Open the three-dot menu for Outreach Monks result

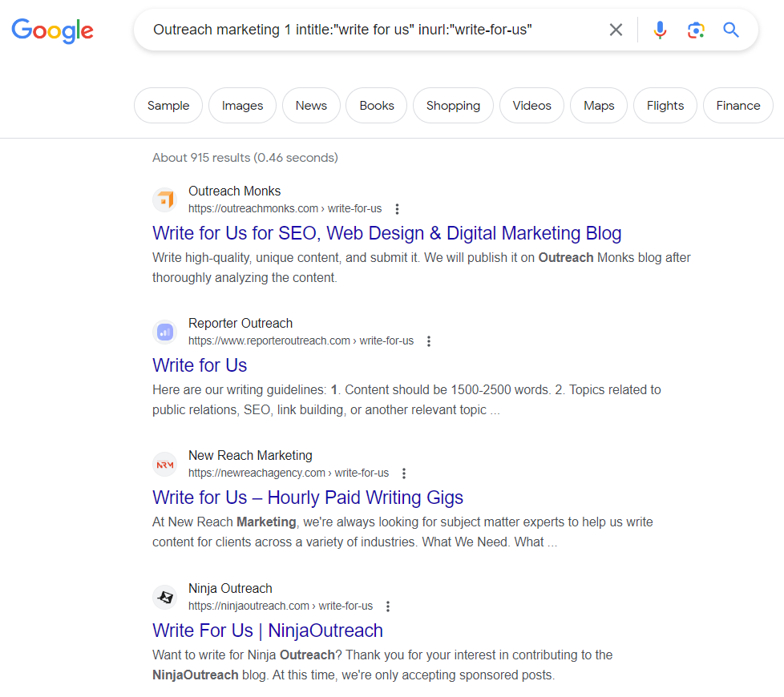397,208
